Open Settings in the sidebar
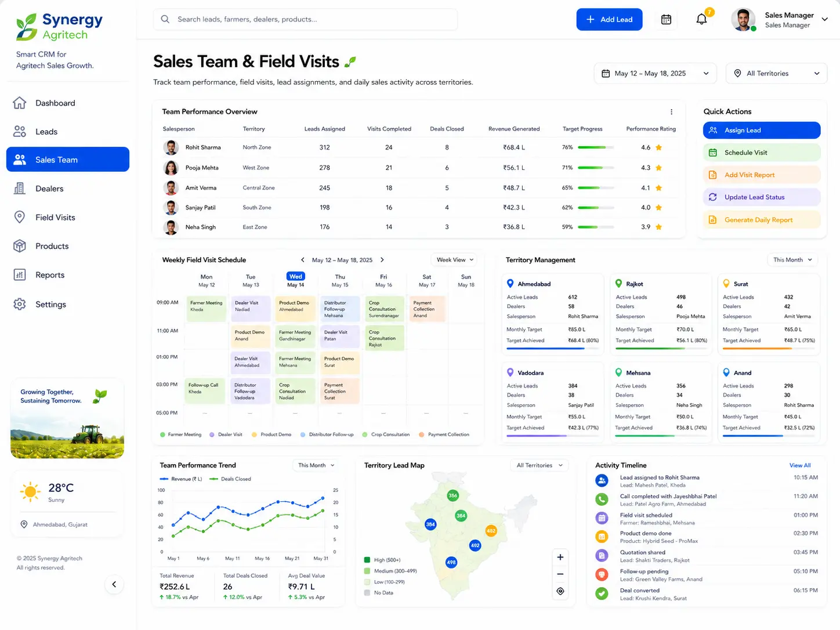The width and height of the screenshot is (840, 630). point(68,304)
